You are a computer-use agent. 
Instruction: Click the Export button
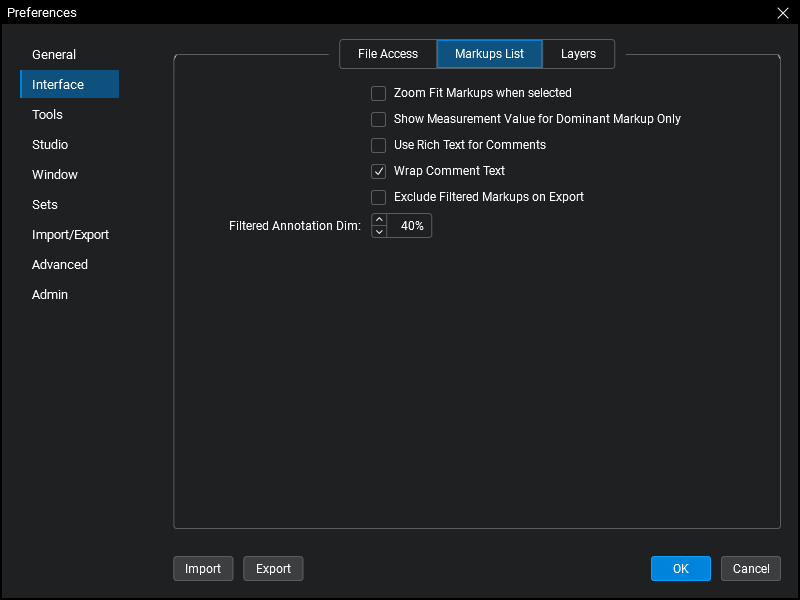(x=273, y=569)
